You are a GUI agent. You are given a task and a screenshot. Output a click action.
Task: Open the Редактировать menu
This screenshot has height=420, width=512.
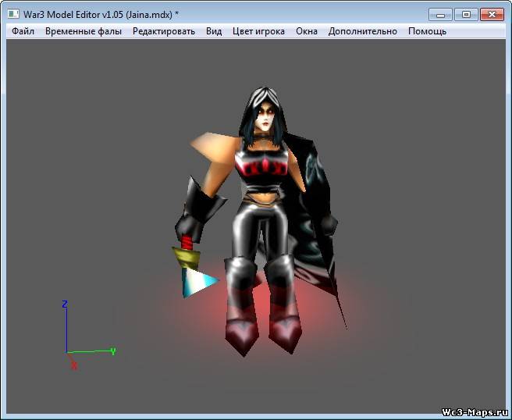(164, 31)
